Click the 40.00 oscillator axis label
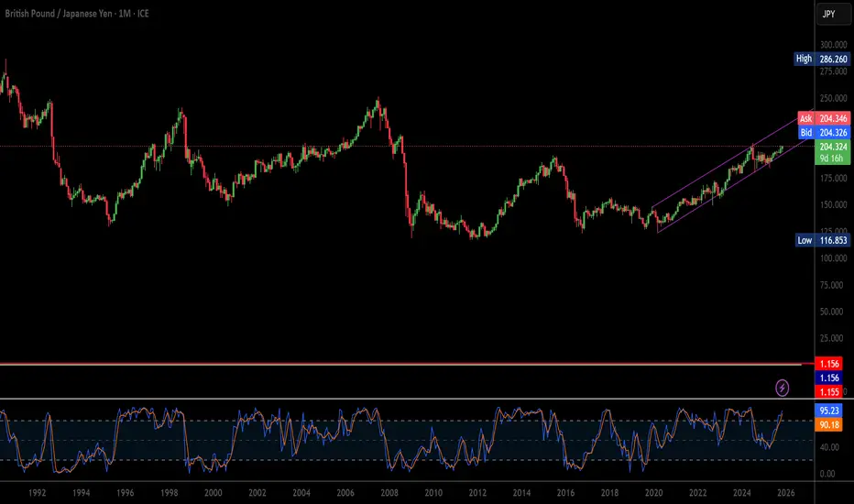The image size is (854, 504). click(829, 447)
